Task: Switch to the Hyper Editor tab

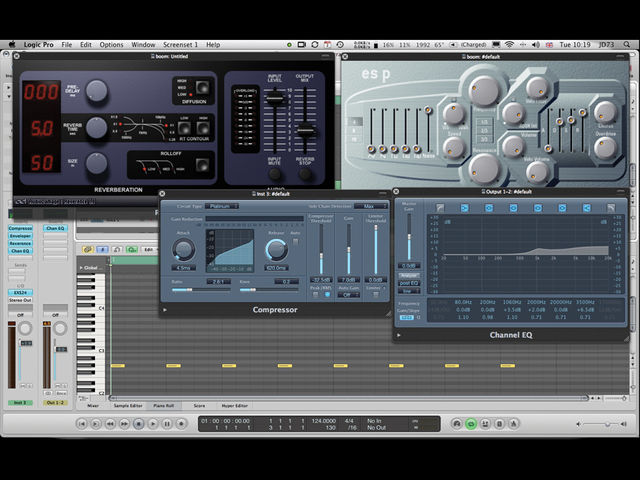Action: pos(234,406)
